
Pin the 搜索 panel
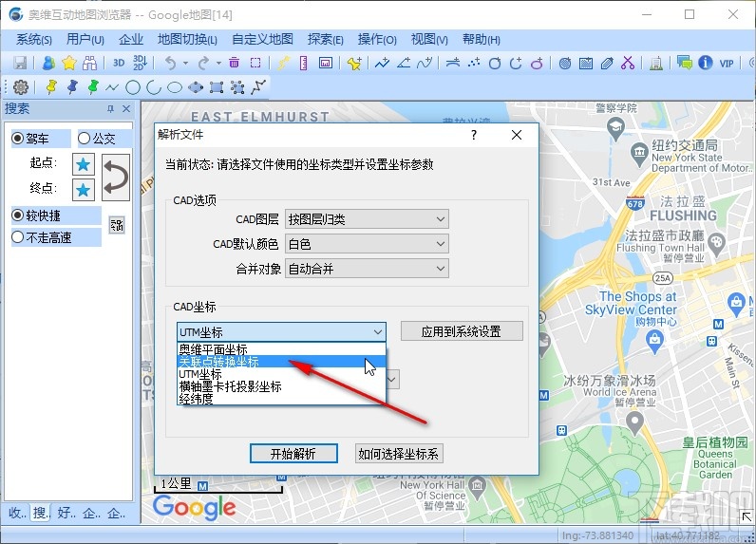pos(110,109)
